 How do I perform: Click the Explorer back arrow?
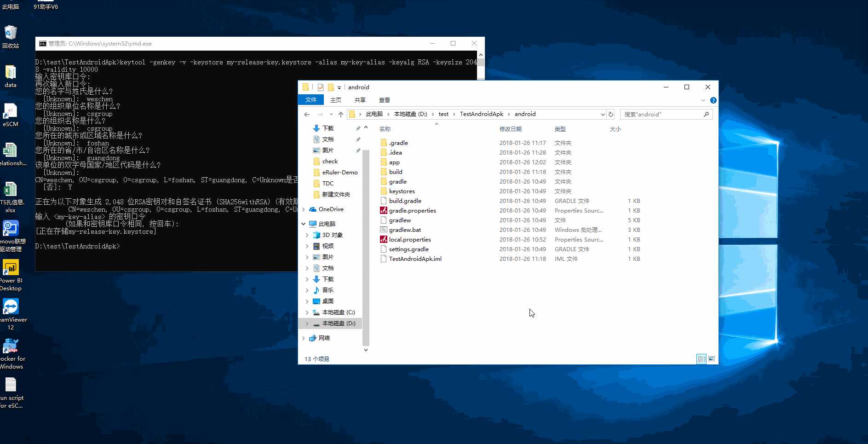(307, 114)
